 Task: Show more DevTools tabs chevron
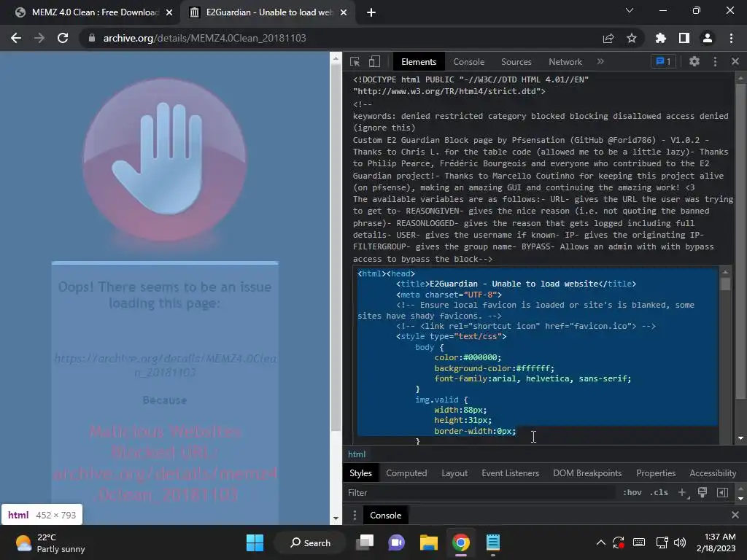pyautogui.click(x=600, y=61)
